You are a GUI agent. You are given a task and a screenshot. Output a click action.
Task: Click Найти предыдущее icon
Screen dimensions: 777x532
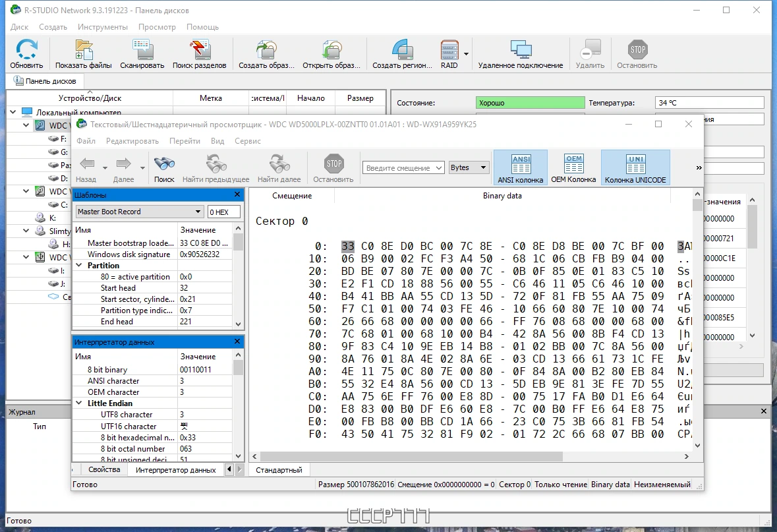coord(216,163)
